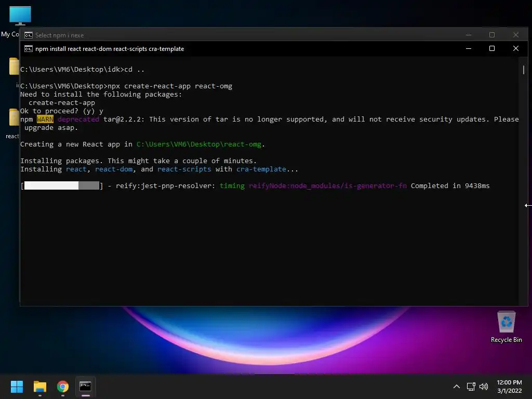The width and height of the screenshot is (532, 399).
Task: Close the npm install react window
Action: (516, 48)
